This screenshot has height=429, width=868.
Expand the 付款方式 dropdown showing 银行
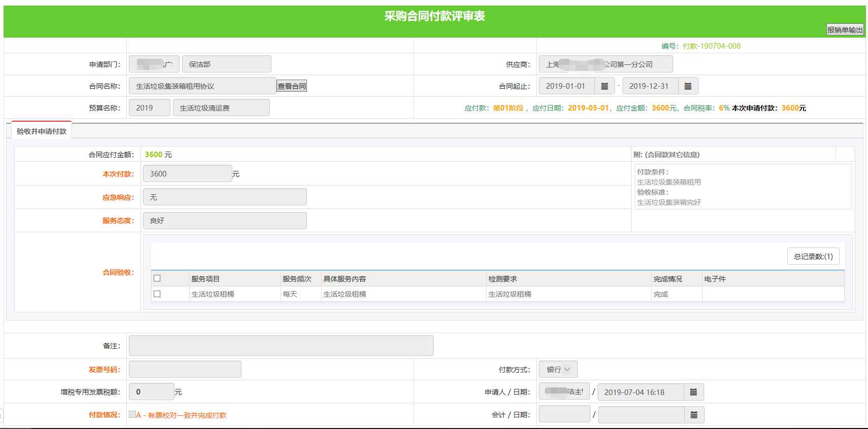558,370
